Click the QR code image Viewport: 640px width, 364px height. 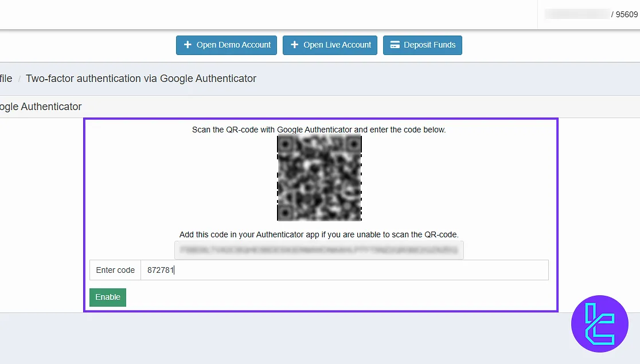click(319, 178)
